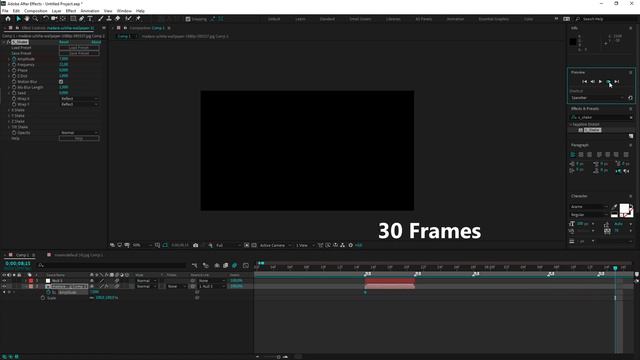The width and height of the screenshot is (640, 360).
Task: Toggle the Motion Blur checkbox in S_Shake
Action: coord(61,82)
